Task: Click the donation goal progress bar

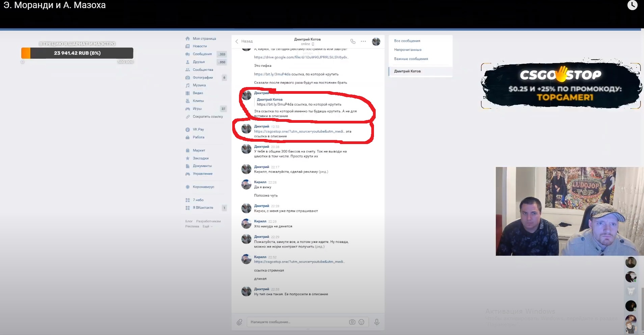Action: click(77, 53)
